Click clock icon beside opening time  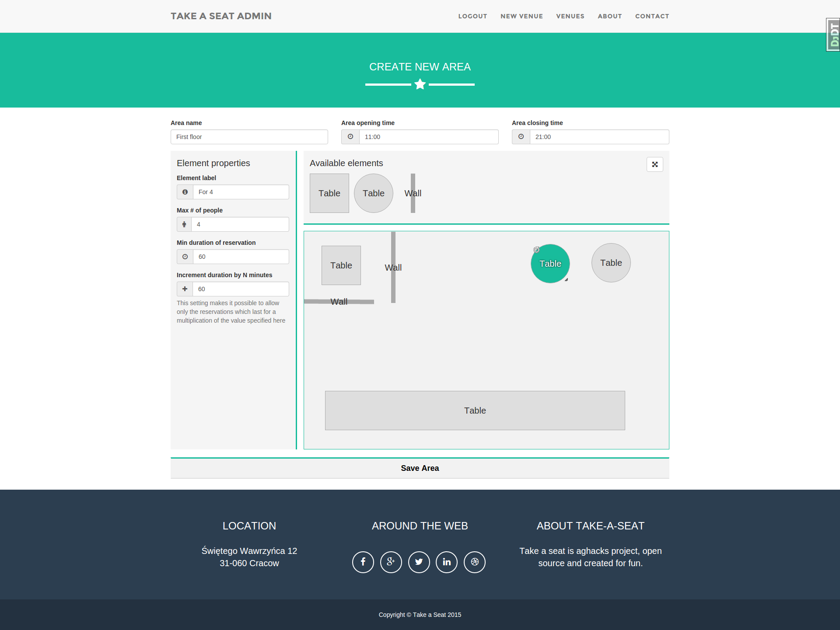tap(350, 137)
